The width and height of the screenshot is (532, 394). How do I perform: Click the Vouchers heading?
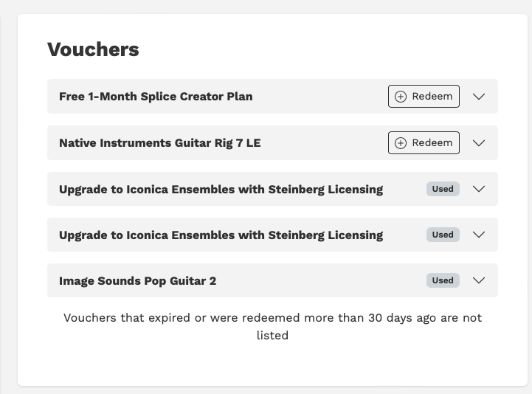93,49
